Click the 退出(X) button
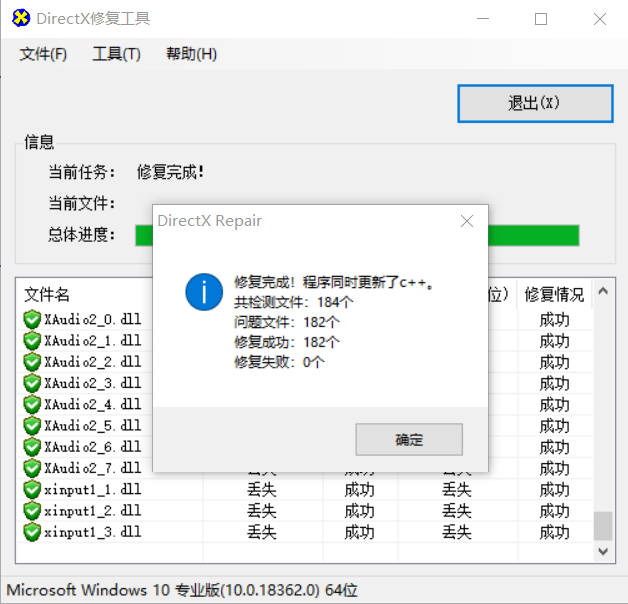 click(x=535, y=103)
